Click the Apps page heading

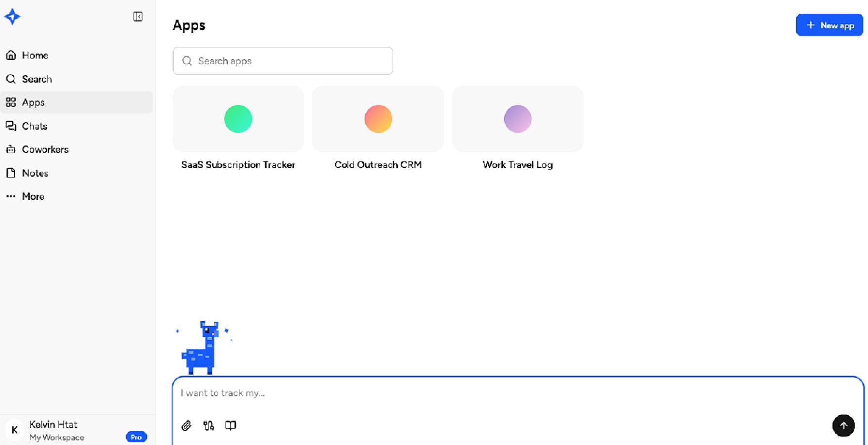(x=189, y=25)
